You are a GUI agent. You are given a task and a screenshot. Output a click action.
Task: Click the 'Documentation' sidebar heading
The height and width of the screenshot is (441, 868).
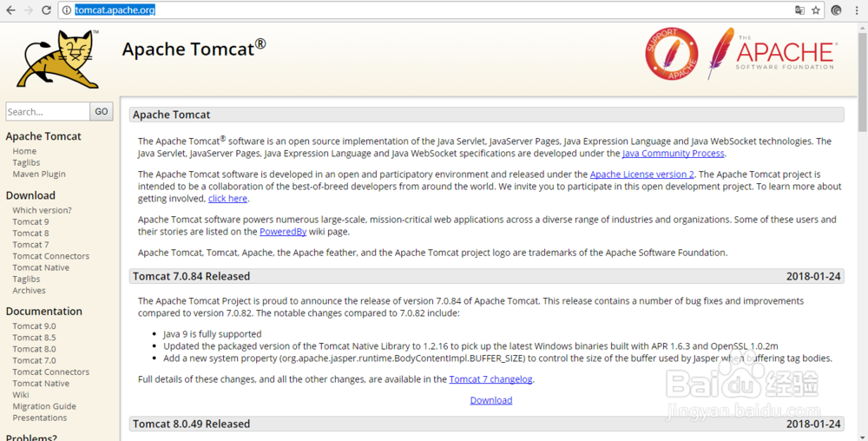click(x=43, y=311)
